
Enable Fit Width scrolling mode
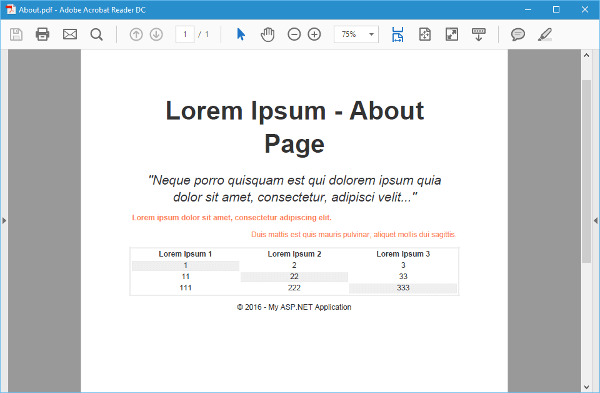[x=398, y=34]
